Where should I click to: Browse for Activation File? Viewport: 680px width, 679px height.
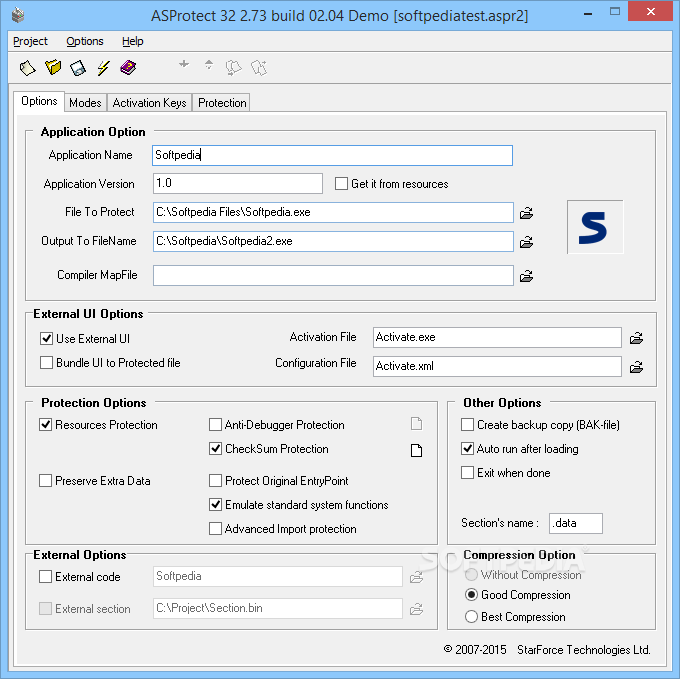point(636,338)
